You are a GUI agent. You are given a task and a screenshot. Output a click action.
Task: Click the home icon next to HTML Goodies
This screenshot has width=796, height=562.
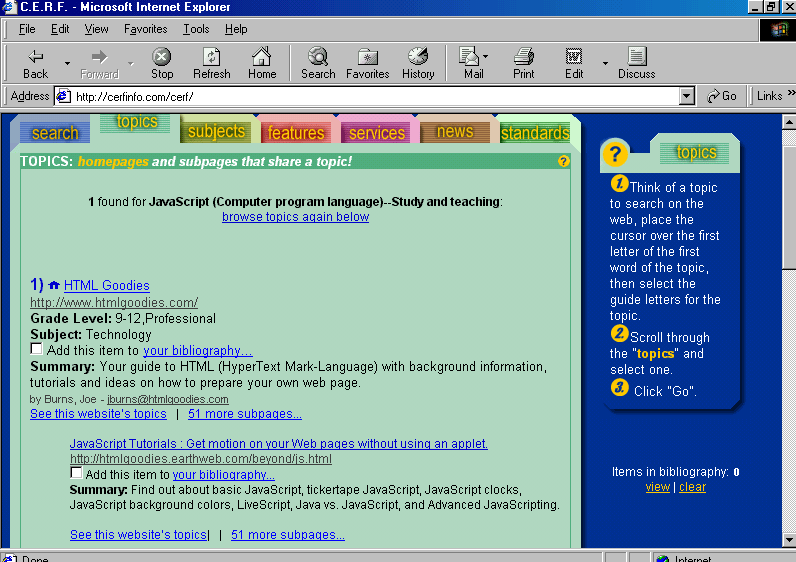[54, 285]
